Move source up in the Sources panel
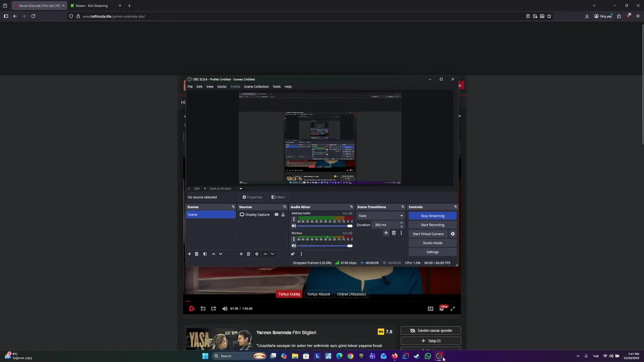Viewport: 644px width, 362px height. (265, 254)
